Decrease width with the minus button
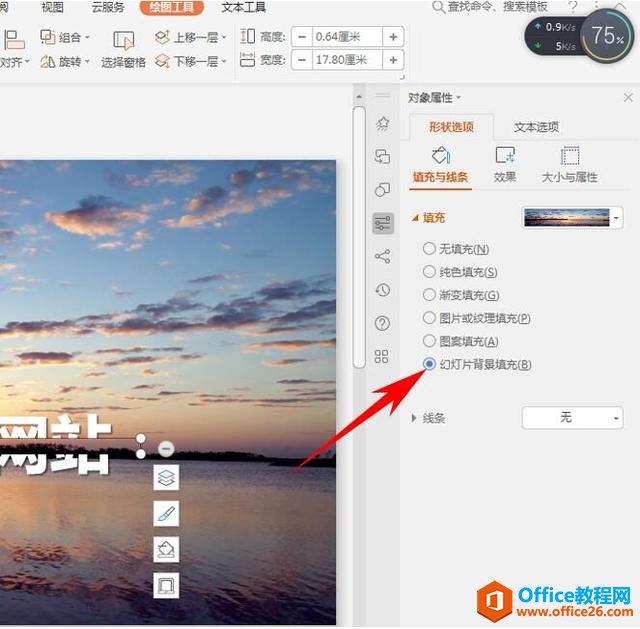 (302, 60)
